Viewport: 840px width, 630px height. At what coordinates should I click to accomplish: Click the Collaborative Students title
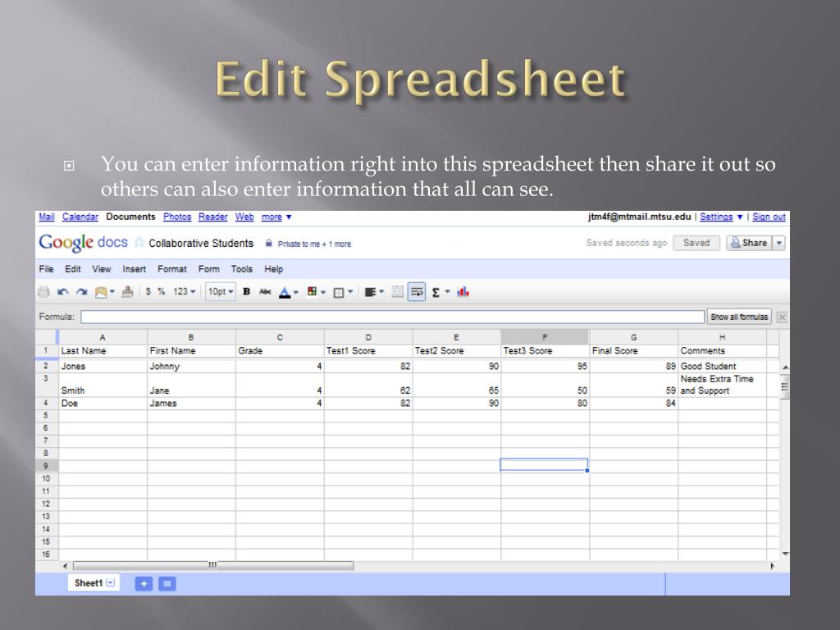pyautogui.click(x=201, y=243)
